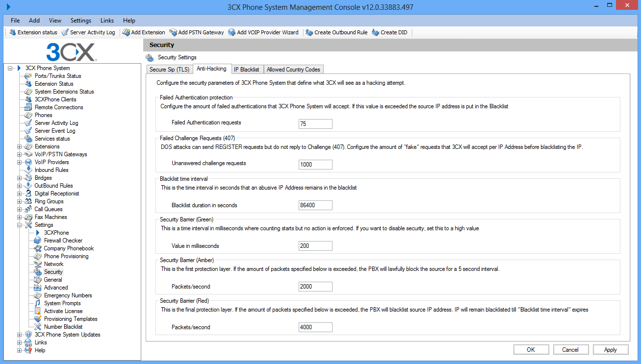Collapse the 3CX Phone System root node
Image resolution: width=641 pixels, height=364 pixels.
coord(10,68)
